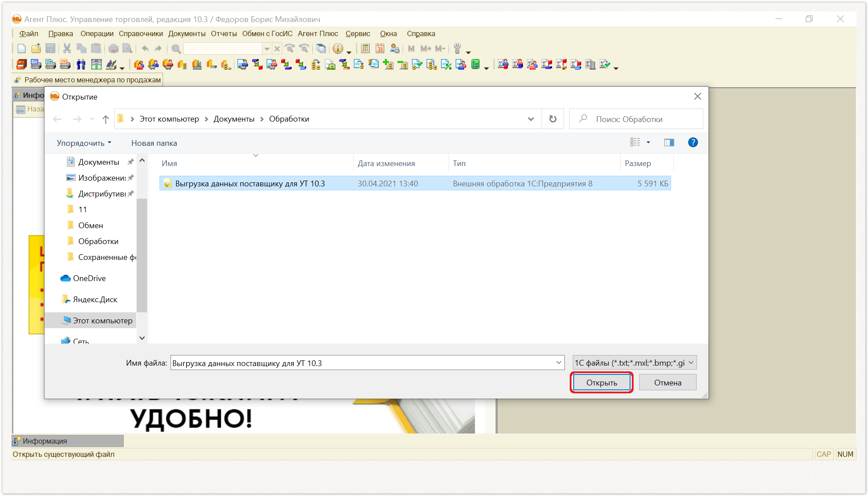This screenshot has width=868, height=496.
Task: Open the Операции menu
Action: 97,33
